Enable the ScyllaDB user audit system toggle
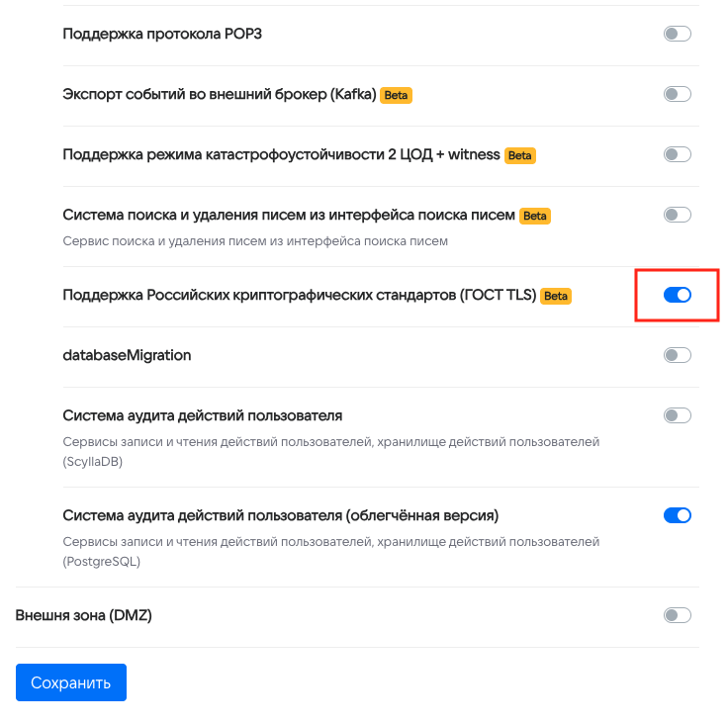Screen dimensions: 728x724 click(x=677, y=415)
